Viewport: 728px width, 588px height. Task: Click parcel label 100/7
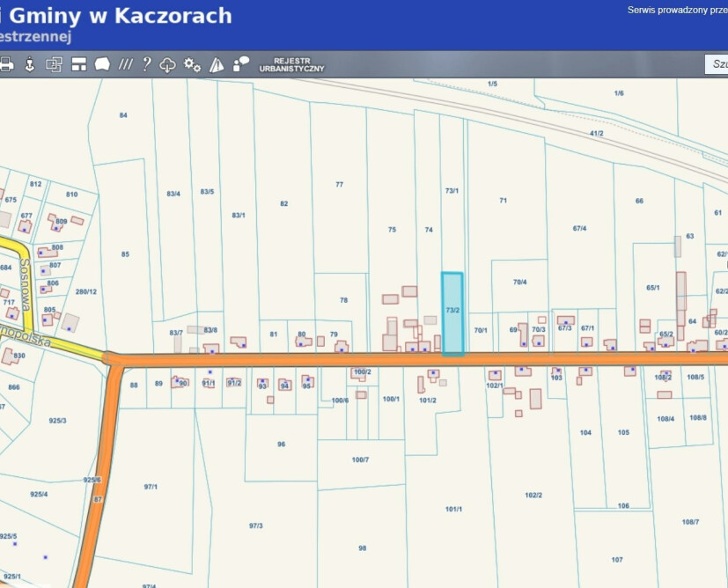tap(360, 459)
